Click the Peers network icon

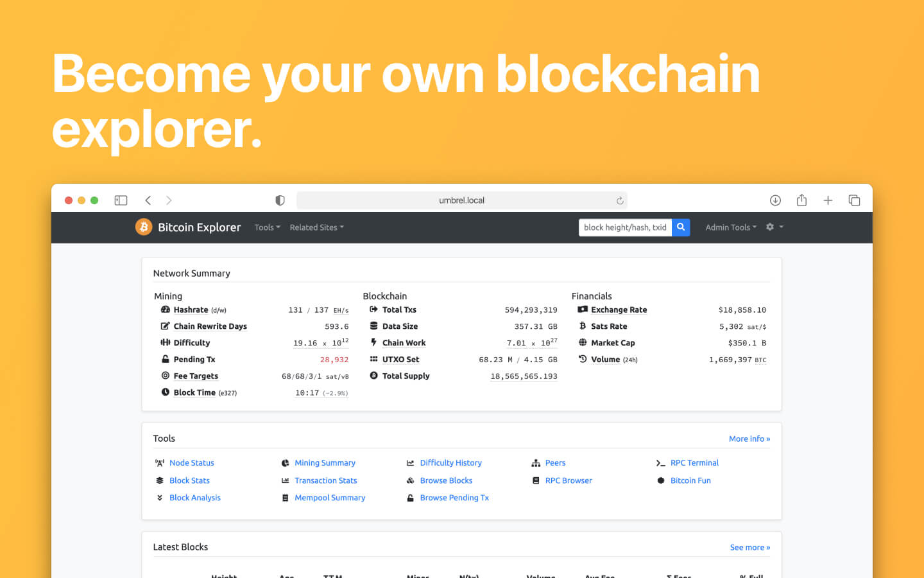pos(536,462)
